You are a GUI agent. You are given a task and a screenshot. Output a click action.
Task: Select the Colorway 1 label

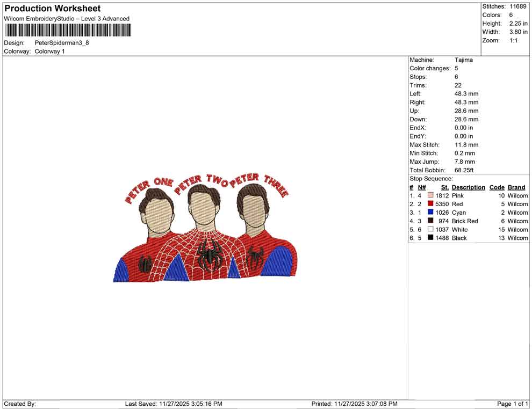(49, 52)
